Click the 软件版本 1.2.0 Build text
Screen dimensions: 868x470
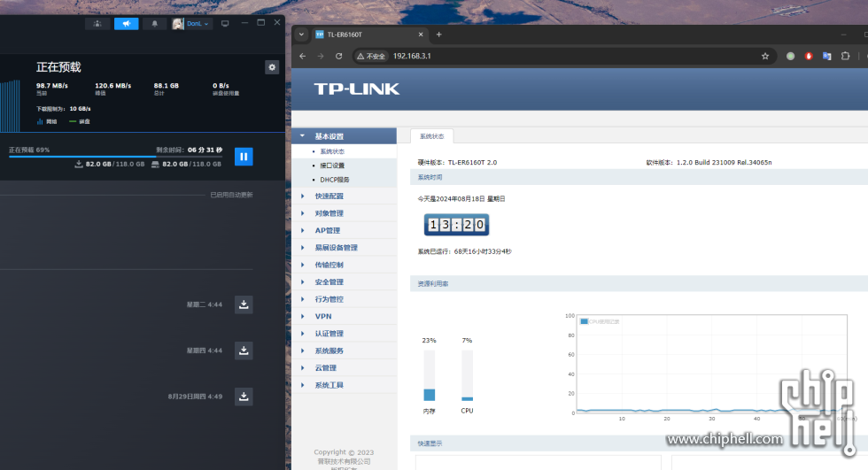[709, 163]
